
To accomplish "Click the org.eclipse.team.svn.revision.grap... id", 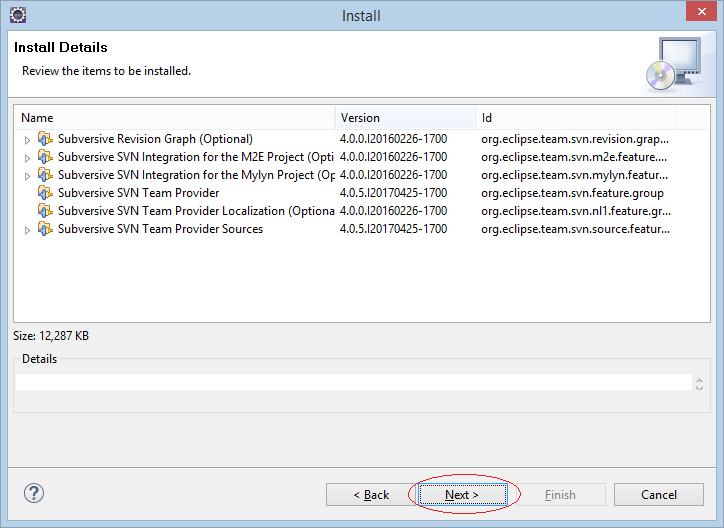I will pos(575,139).
